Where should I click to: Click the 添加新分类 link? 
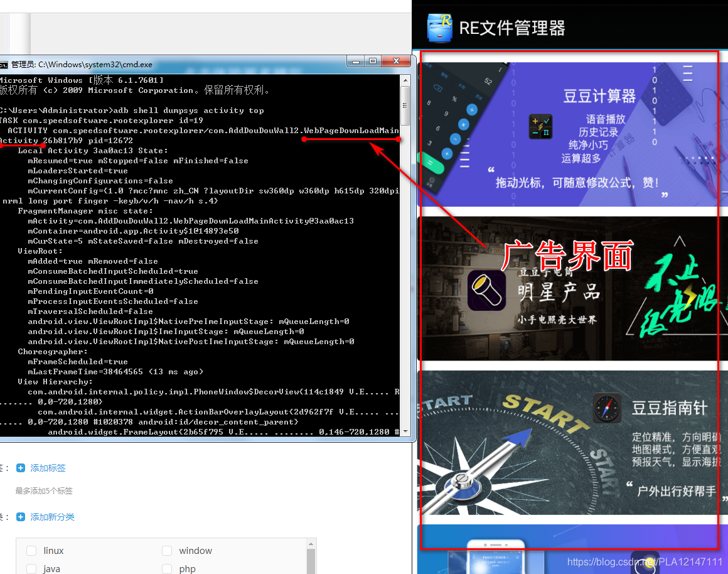pyautogui.click(x=53, y=517)
